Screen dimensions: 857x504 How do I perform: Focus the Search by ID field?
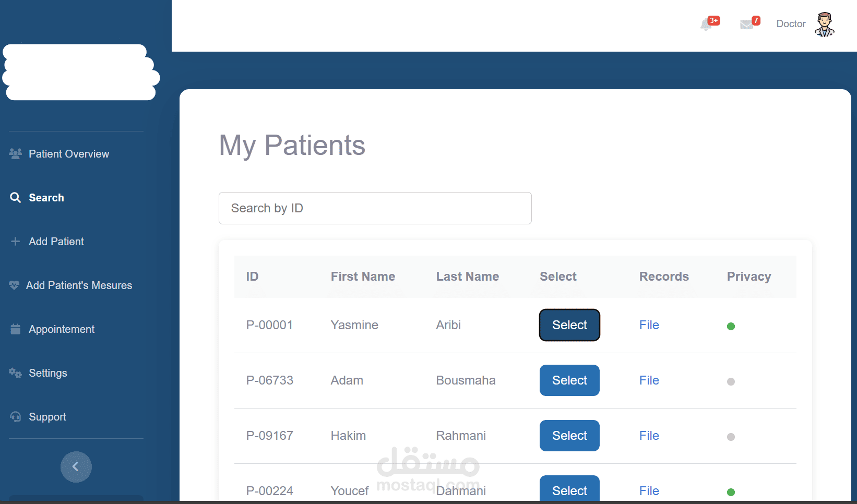tap(375, 208)
